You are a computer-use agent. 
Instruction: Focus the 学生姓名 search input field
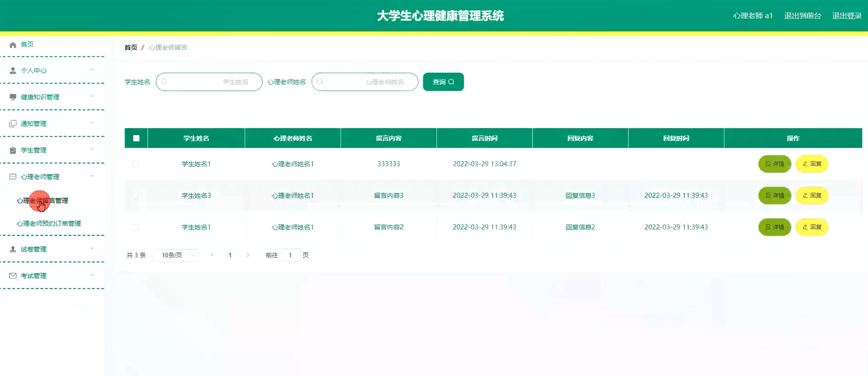[209, 82]
